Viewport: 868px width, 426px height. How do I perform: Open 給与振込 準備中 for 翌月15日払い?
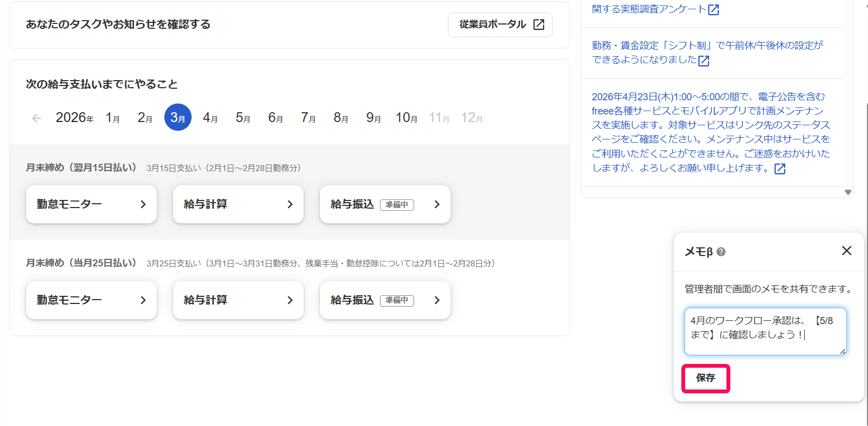(x=385, y=204)
